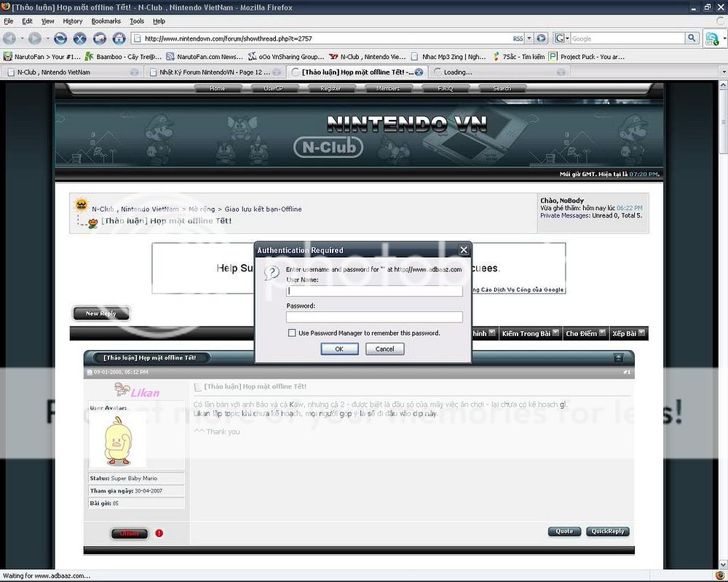Click the F.A.Q forum nav button

pos(446,88)
